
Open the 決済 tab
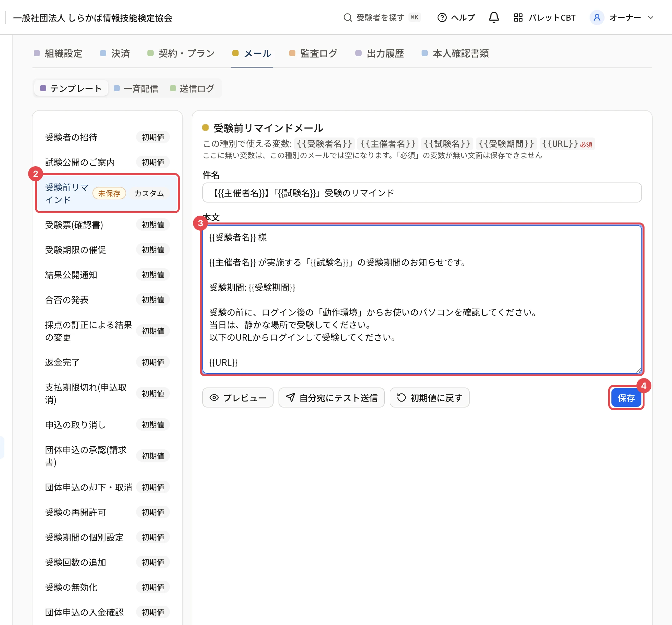point(115,53)
